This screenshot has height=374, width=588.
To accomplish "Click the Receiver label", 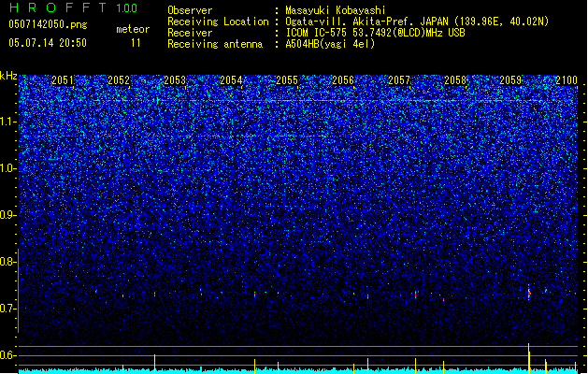I will click(x=190, y=33).
